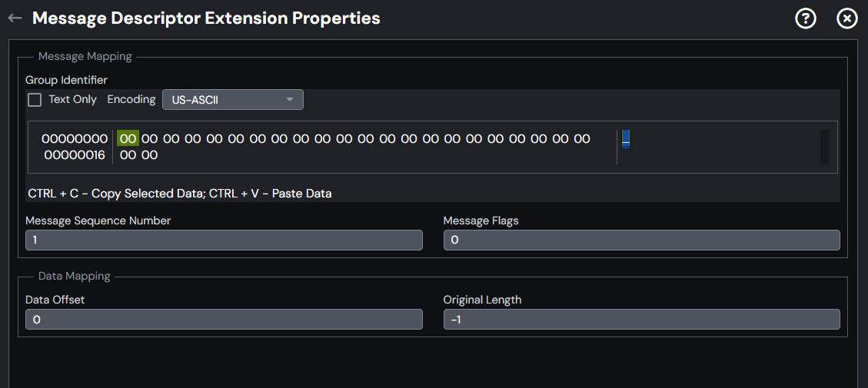This screenshot has width=868, height=388.
Task: Click the ASCII text pane cursor
Action: tap(626, 139)
